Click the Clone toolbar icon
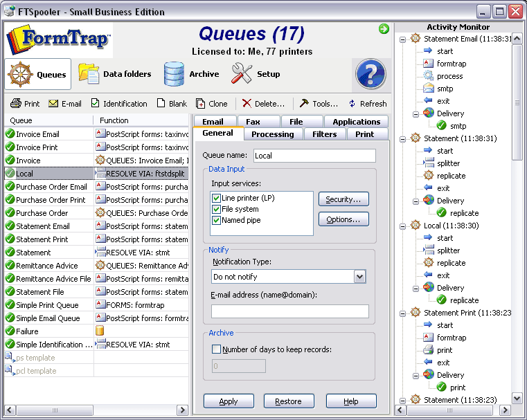The width and height of the screenshot is (527, 420). coord(200,103)
